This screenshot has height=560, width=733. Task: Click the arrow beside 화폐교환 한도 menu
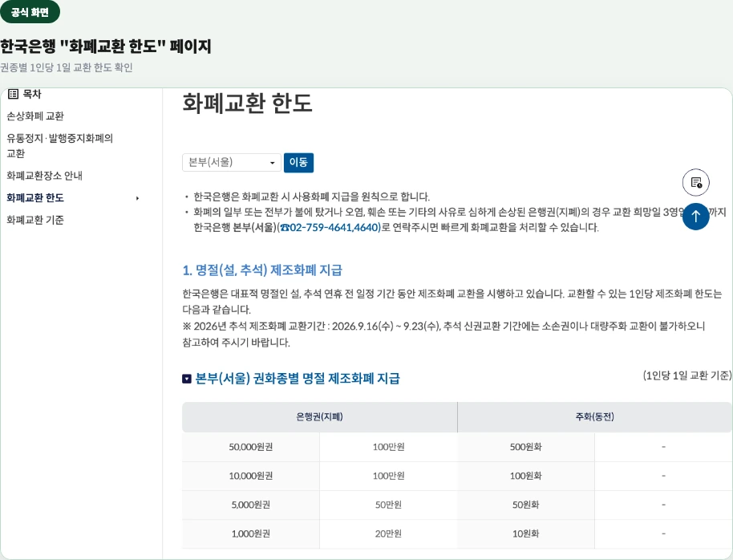pyautogui.click(x=137, y=198)
